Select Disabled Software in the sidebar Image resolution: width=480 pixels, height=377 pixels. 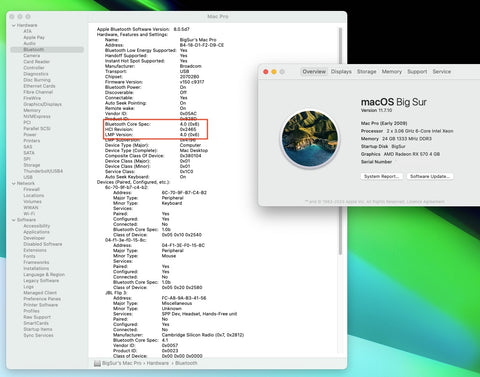(43, 244)
